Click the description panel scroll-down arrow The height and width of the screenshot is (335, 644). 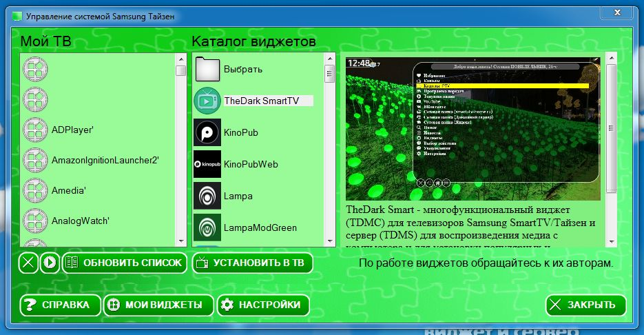tap(612, 242)
